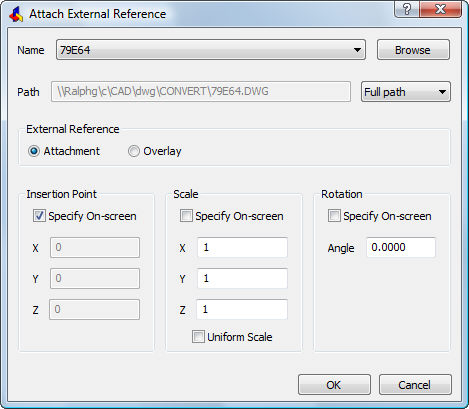This screenshot has height=409, width=469.
Task: Select the Attachment radio button
Action: coord(34,151)
